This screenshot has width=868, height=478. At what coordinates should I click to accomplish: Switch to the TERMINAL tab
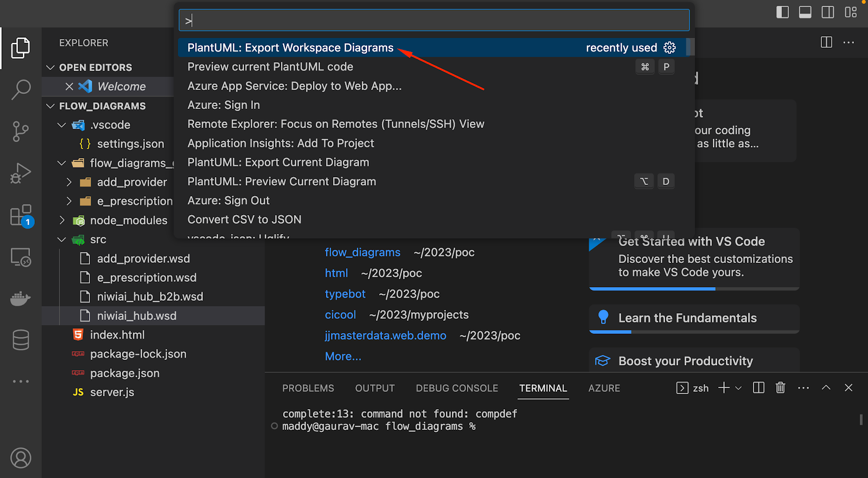click(543, 388)
